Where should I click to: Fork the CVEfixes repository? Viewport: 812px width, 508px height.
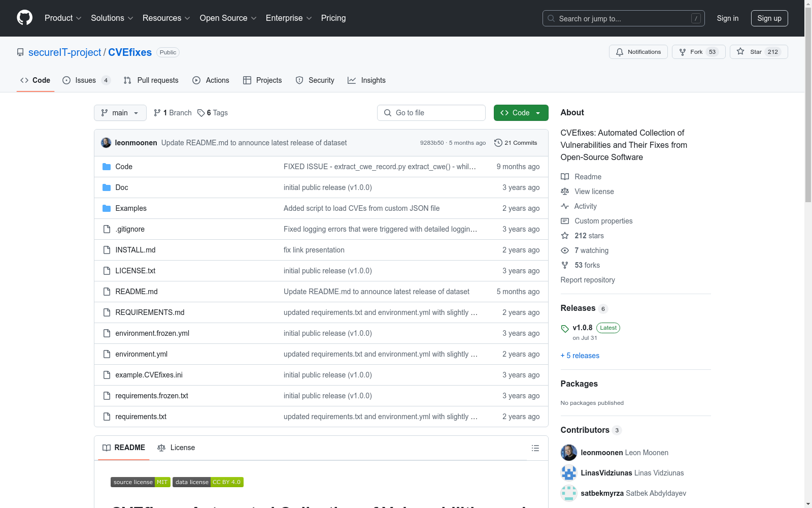698,52
